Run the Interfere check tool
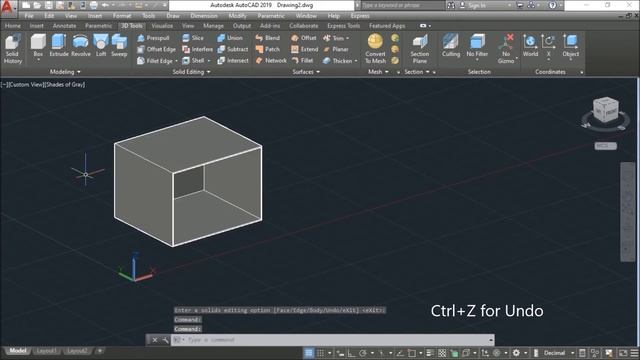The width and height of the screenshot is (640, 360). pos(198,49)
